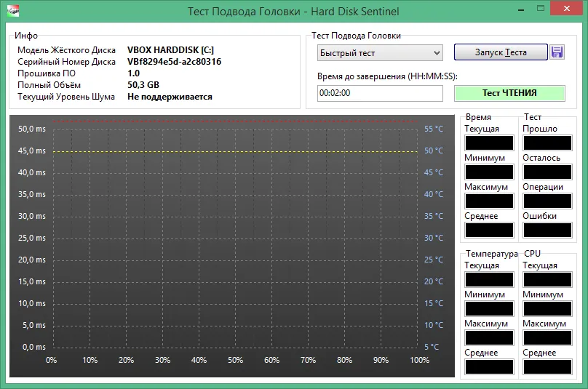This screenshot has height=389, width=588.
Task: Click the 55 °C temperature axis label
Action: (x=434, y=129)
